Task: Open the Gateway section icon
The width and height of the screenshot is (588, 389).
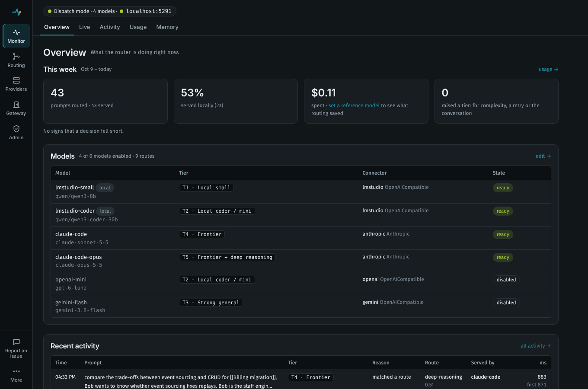Action: point(16,105)
